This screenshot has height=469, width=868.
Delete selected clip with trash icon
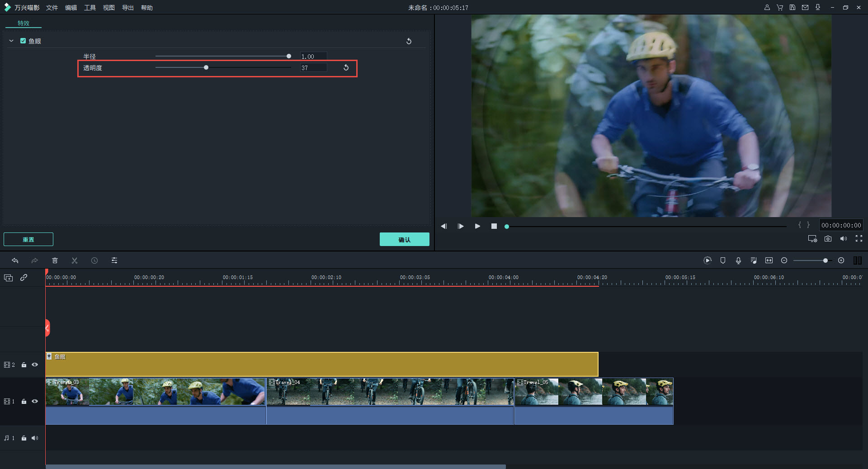[55, 261]
